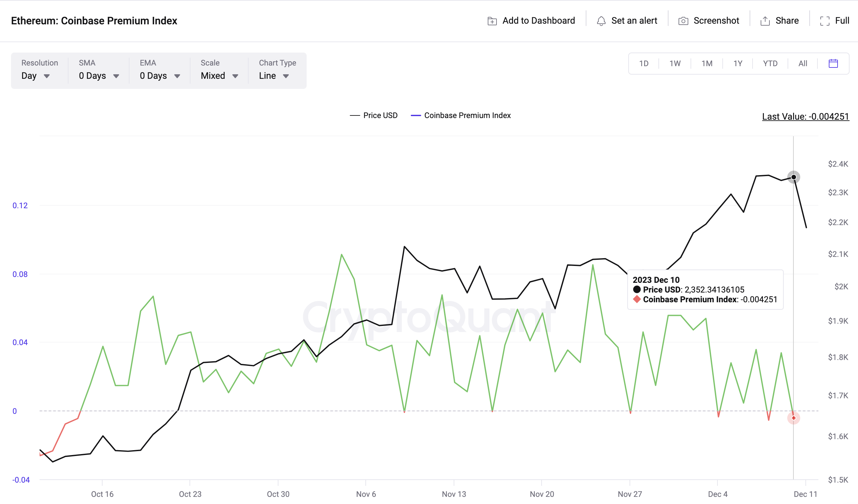
Task: Click the Oct 16 axis label
Action: (x=102, y=494)
